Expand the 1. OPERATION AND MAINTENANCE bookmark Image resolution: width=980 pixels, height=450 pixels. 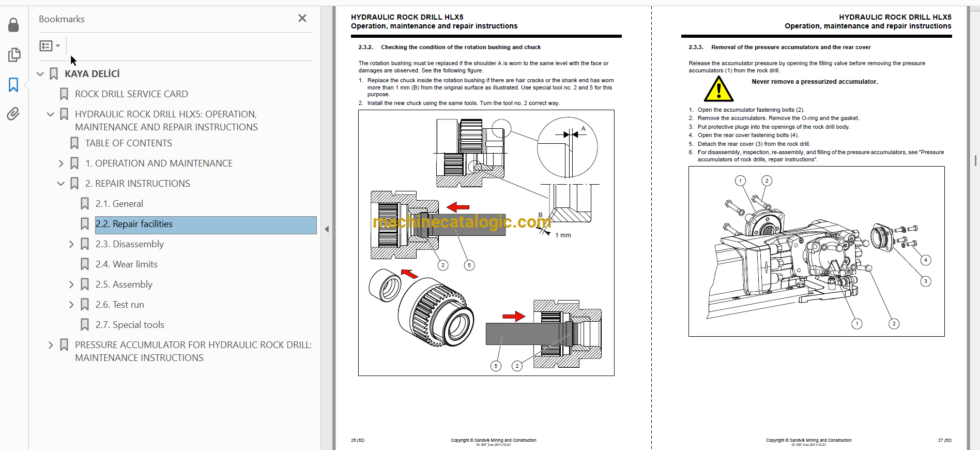(61, 163)
